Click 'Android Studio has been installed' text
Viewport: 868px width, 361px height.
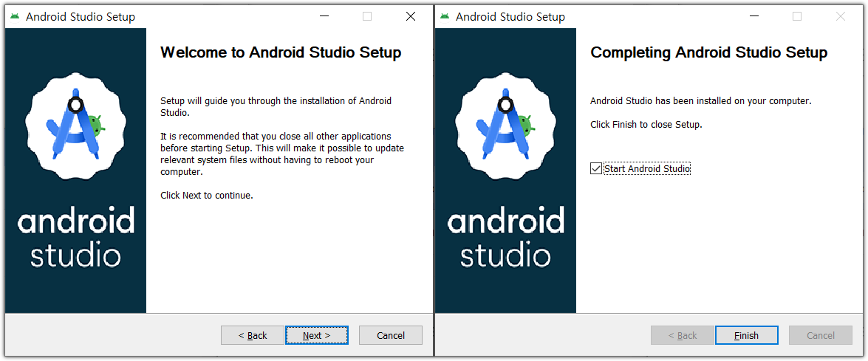tap(701, 101)
